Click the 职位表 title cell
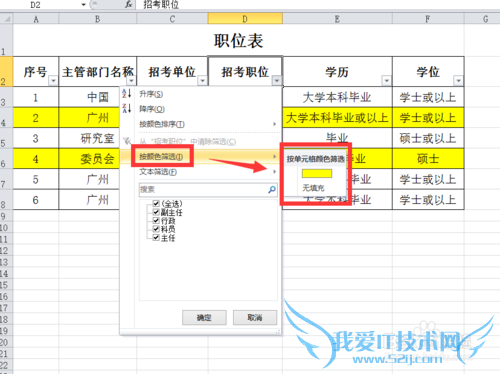The height and width of the screenshot is (374, 500). (238, 41)
